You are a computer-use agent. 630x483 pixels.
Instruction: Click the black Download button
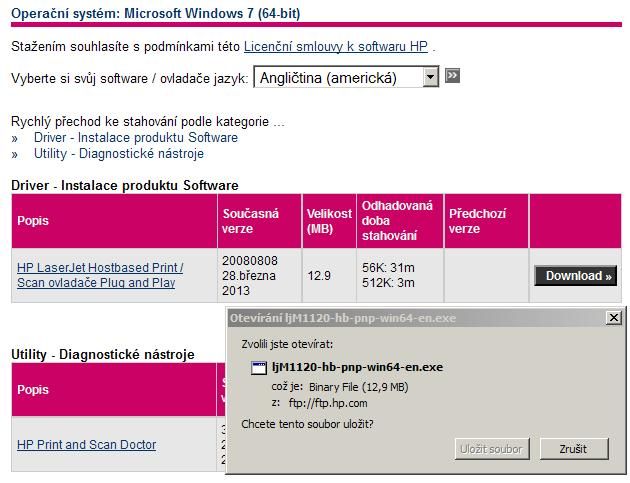point(576,276)
